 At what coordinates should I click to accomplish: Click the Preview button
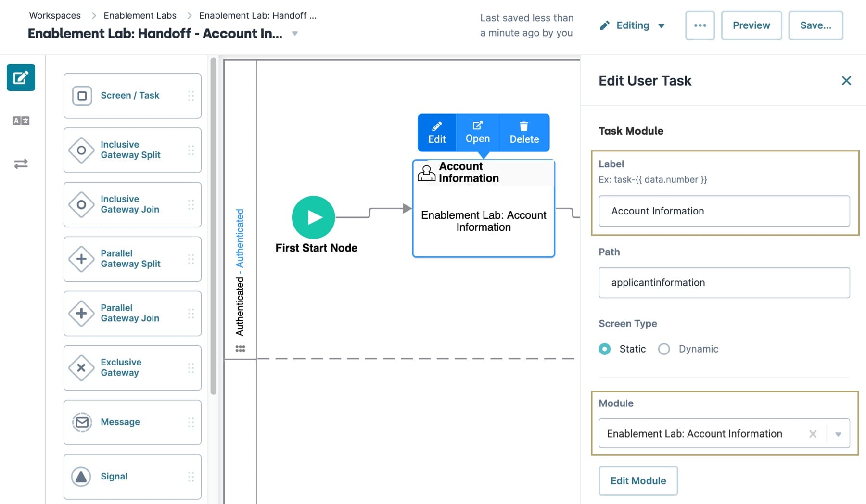[751, 25]
